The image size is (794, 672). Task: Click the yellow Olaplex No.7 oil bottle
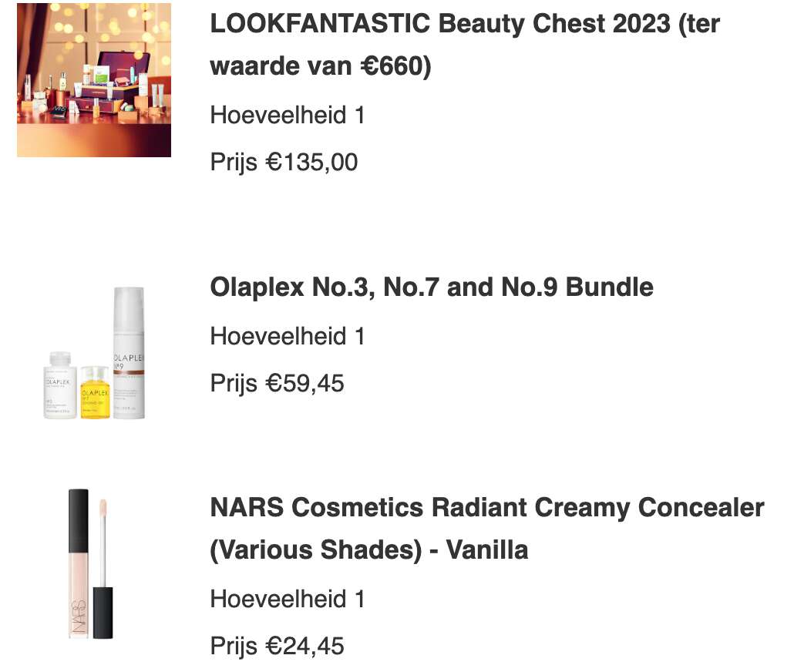pos(95,392)
